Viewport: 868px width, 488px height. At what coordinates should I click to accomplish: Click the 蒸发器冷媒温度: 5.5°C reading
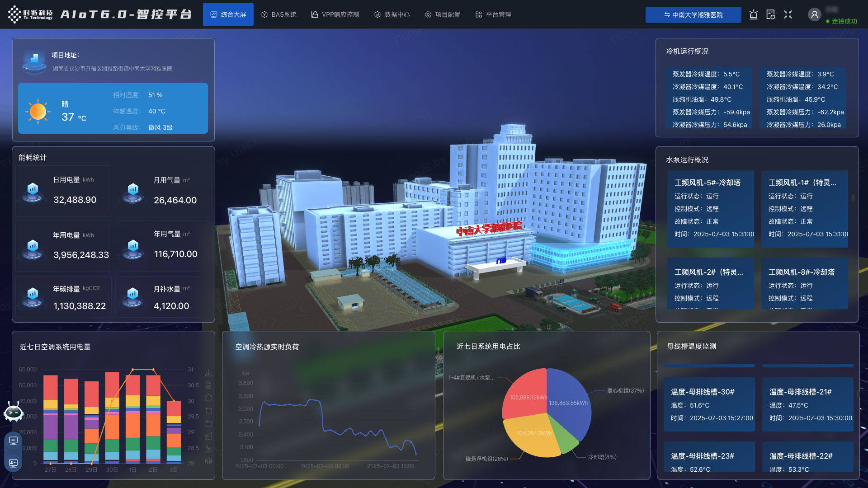706,74
